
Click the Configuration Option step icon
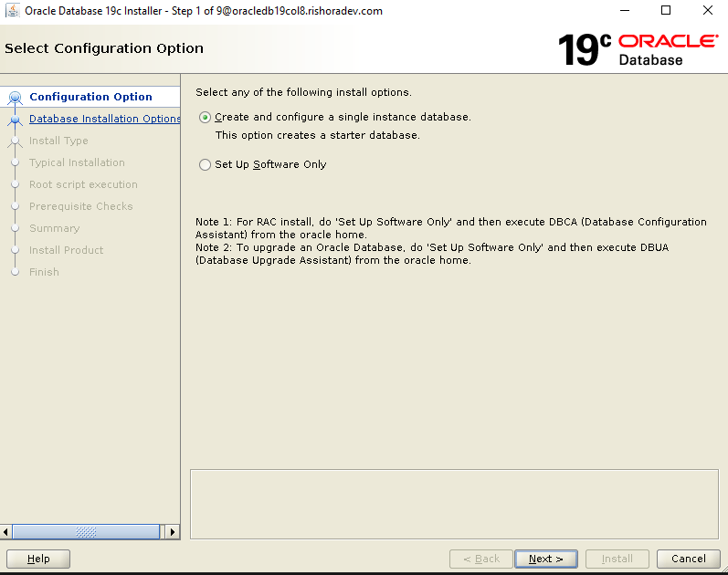pos(14,98)
